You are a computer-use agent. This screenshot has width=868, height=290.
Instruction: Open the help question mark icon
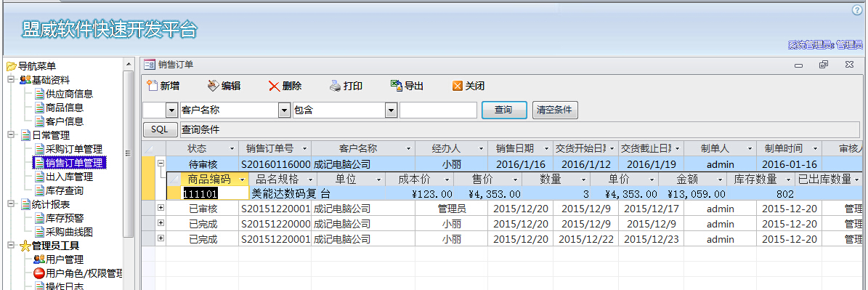pyautogui.click(x=858, y=10)
